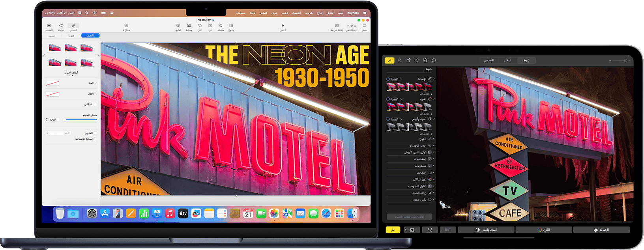
Task: Expand the Curves (المنحنيات) adjustment section
Action: click(434, 159)
